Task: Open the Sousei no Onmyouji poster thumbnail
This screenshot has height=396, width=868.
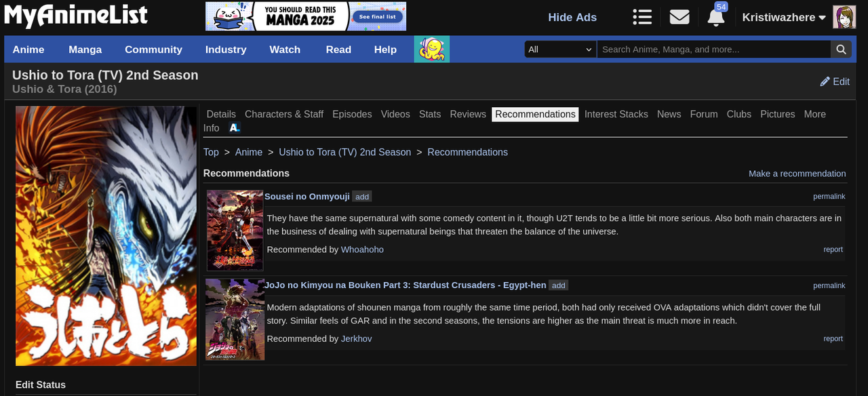Action: point(235,231)
